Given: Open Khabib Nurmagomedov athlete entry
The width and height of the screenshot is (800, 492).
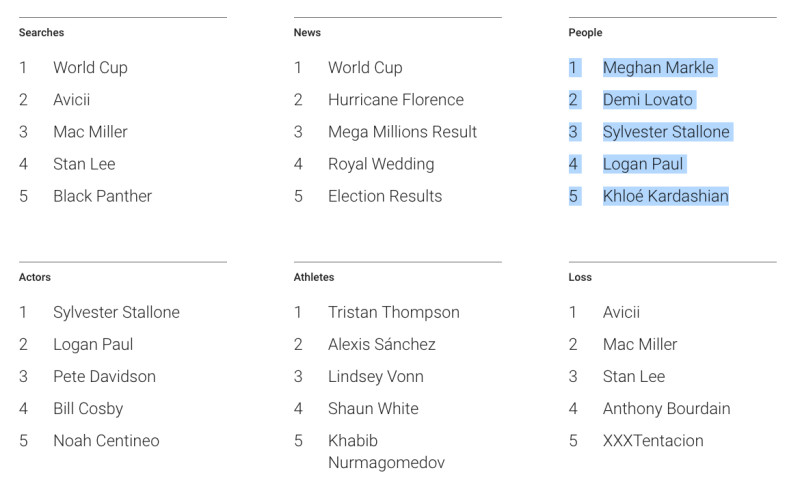Looking at the screenshot, I should (x=386, y=451).
